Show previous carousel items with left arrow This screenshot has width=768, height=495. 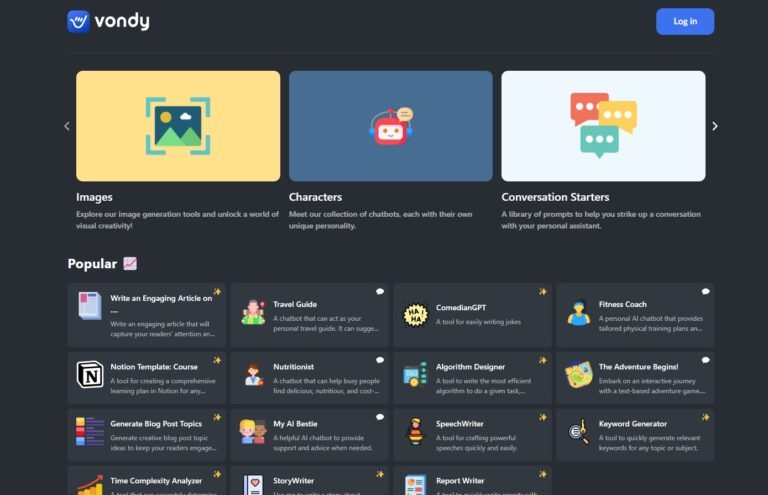(67, 126)
